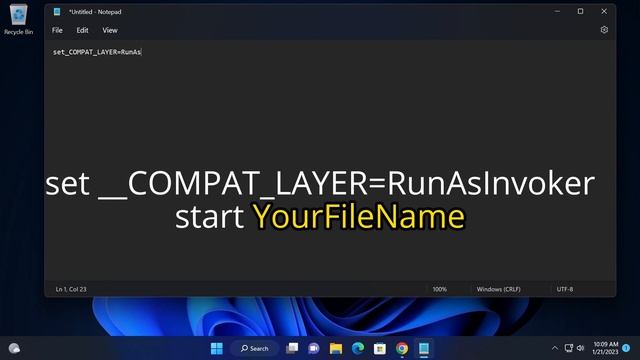
Task: Open the weather widget on the taskbar
Action: (14, 348)
